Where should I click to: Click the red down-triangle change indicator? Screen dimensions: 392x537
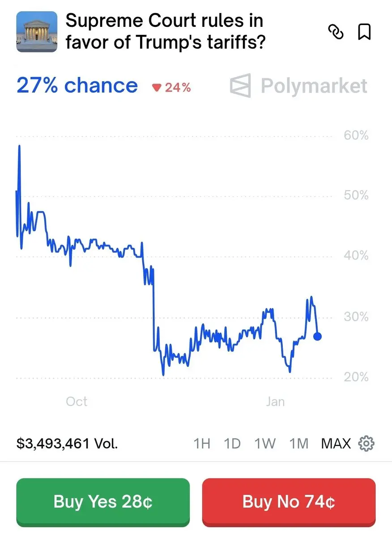156,88
